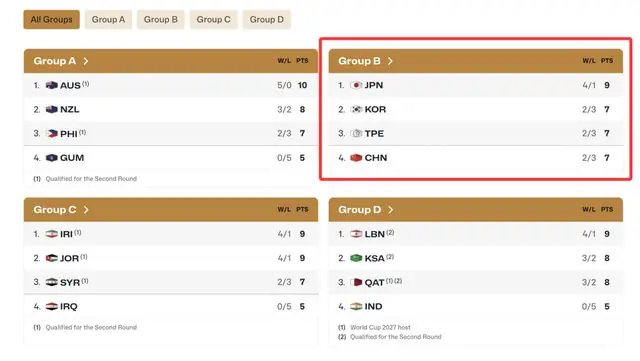Click the Australia flag icon

click(51, 85)
